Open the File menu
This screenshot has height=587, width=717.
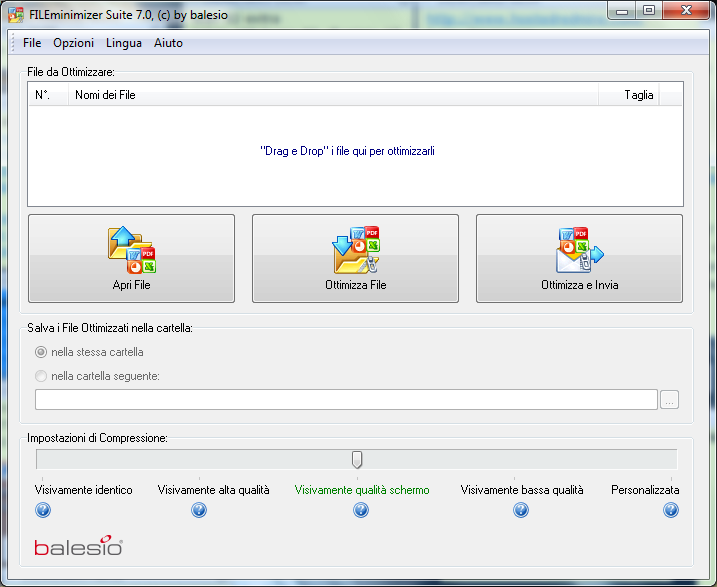[x=32, y=43]
